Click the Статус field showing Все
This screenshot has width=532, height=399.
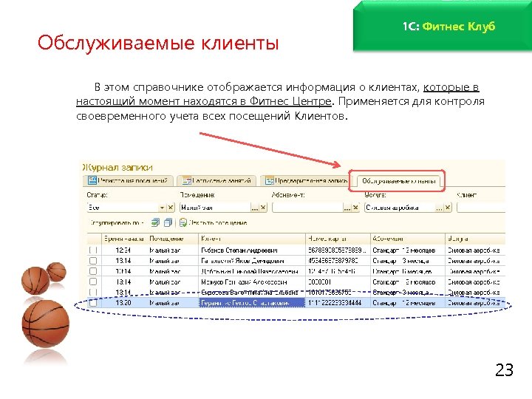[123, 208]
